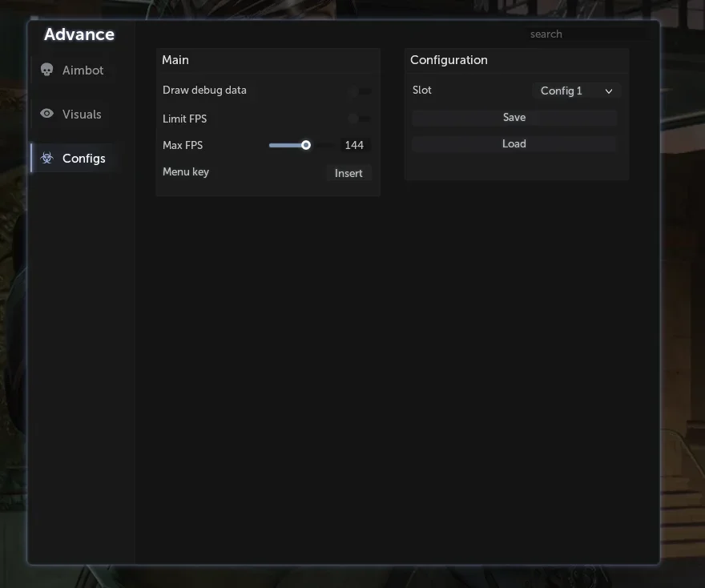Load the selected configuration
The height and width of the screenshot is (588, 705).
coord(514,144)
